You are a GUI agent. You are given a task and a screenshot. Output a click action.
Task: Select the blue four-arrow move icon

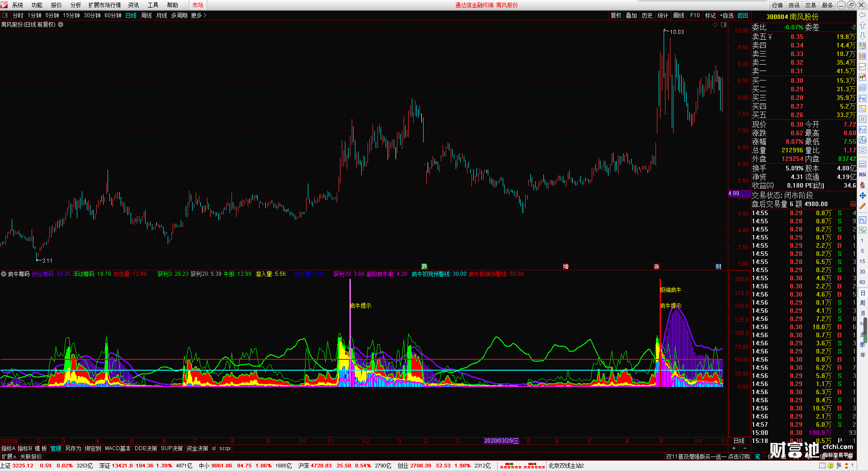coord(863,195)
